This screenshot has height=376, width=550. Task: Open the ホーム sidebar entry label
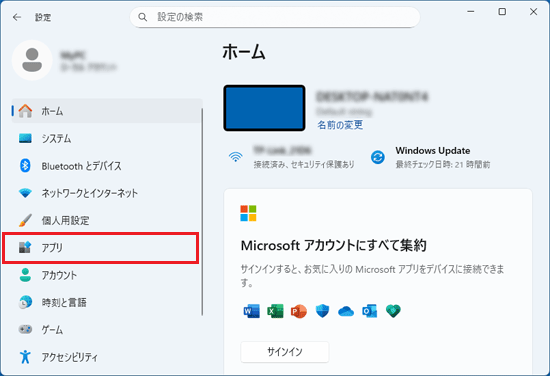(x=52, y=111)
